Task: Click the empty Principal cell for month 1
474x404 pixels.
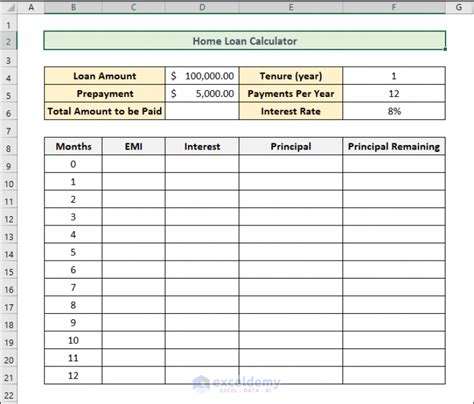Action: pos(291,182)
